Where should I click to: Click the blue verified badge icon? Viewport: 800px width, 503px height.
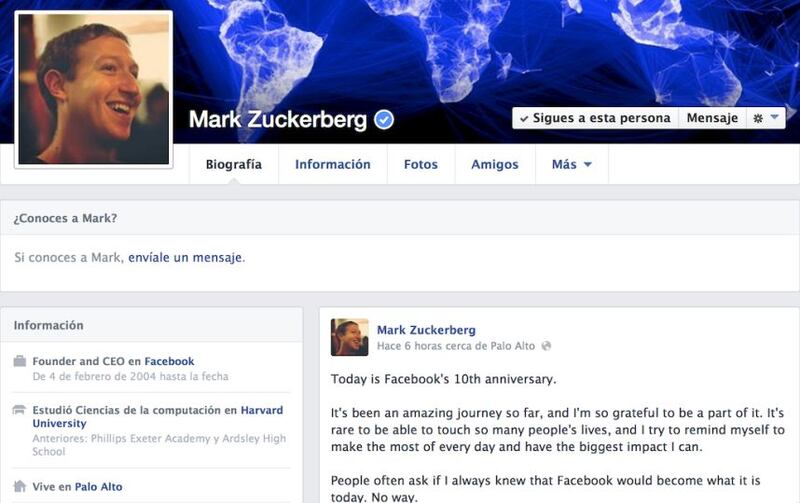tap(384, 120)
